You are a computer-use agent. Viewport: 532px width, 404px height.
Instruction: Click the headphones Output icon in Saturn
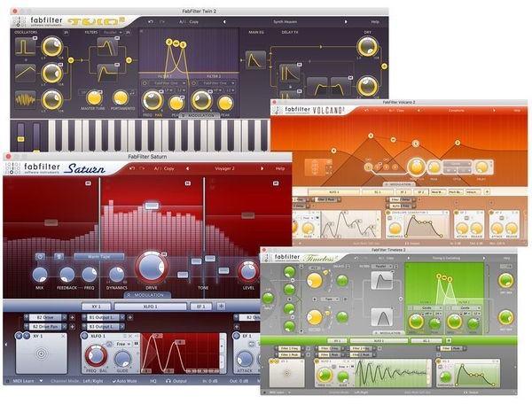tap(168, 381)
